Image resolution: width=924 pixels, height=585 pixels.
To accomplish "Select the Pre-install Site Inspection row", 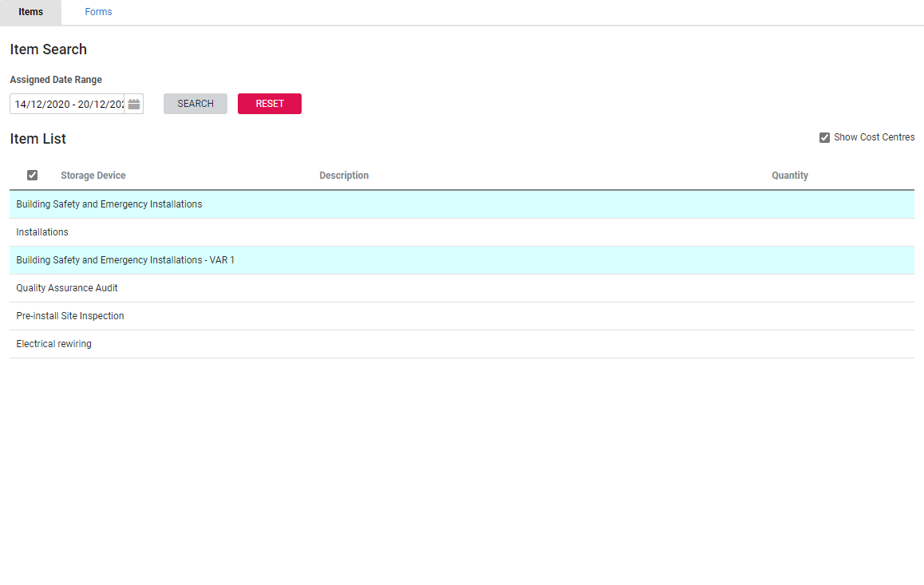I will 70,316.
